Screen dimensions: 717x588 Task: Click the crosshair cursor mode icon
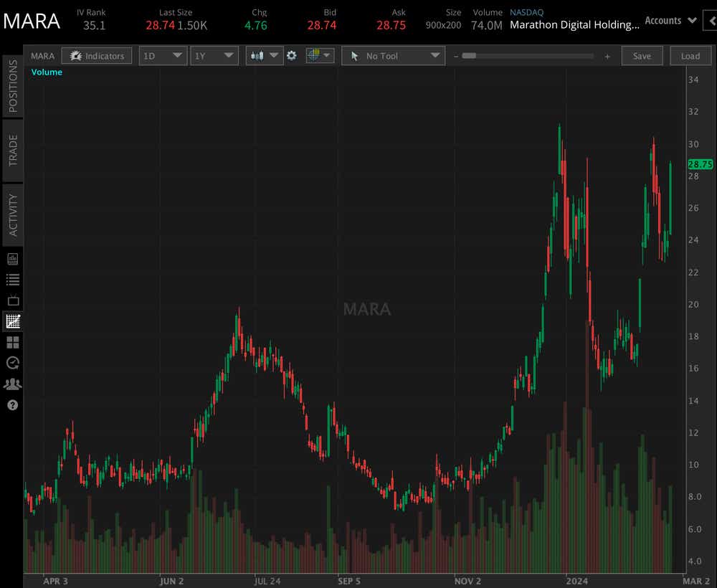click(x=313, y=55)
